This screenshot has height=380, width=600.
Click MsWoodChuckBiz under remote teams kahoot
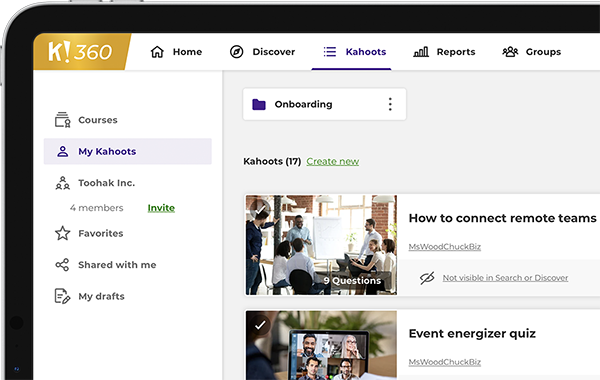pyautogui.click(x=445, y=247)
